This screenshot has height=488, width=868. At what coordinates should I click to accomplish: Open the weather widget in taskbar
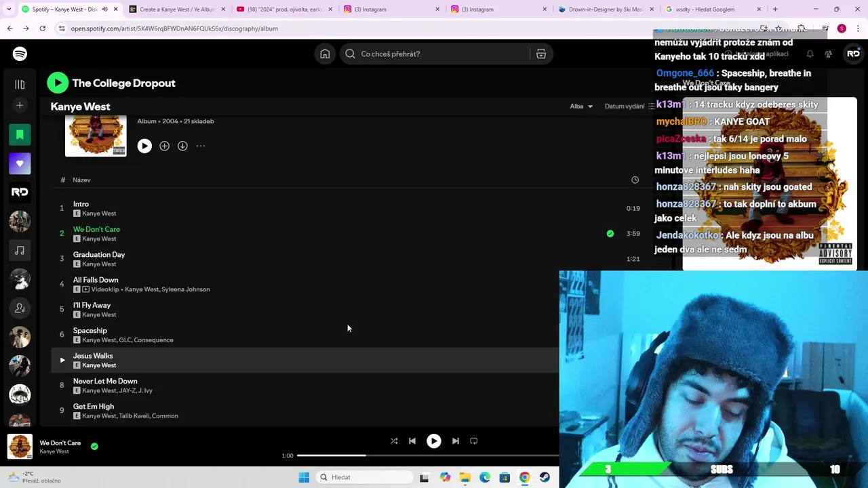34,477
